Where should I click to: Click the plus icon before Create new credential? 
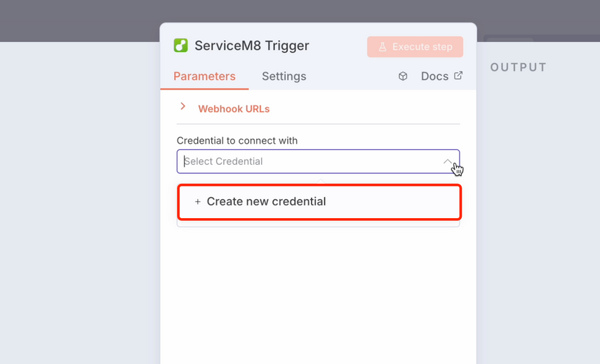197,201
